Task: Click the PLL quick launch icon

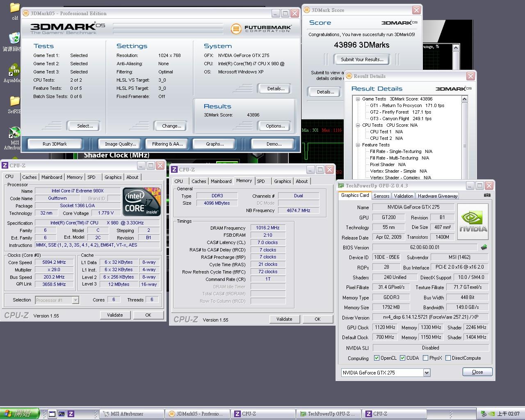Action: coord(62,413)
